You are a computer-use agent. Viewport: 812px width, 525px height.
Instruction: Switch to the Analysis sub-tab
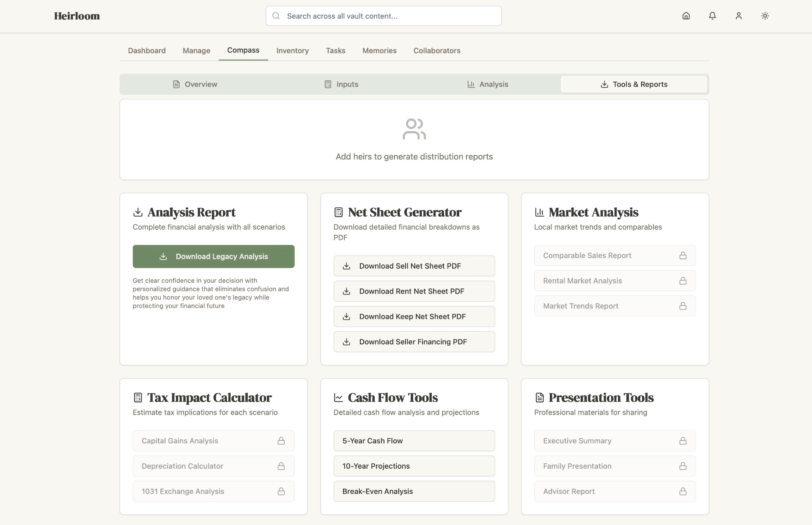(487, 84)
